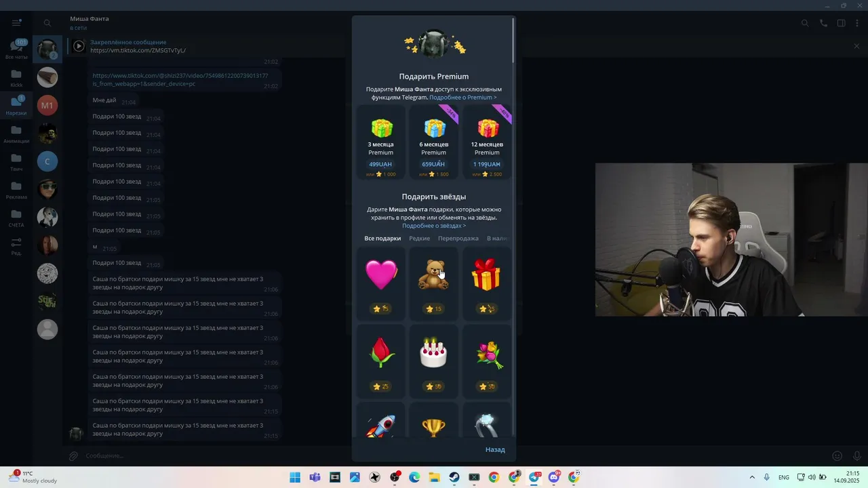Open the Реклама folder
868x488 pixels.
point(16,190)
